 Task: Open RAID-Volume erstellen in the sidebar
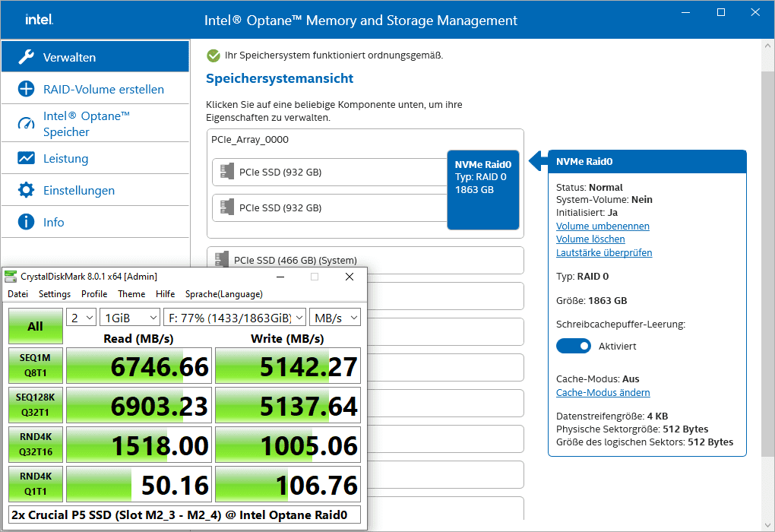click(96, 89)
